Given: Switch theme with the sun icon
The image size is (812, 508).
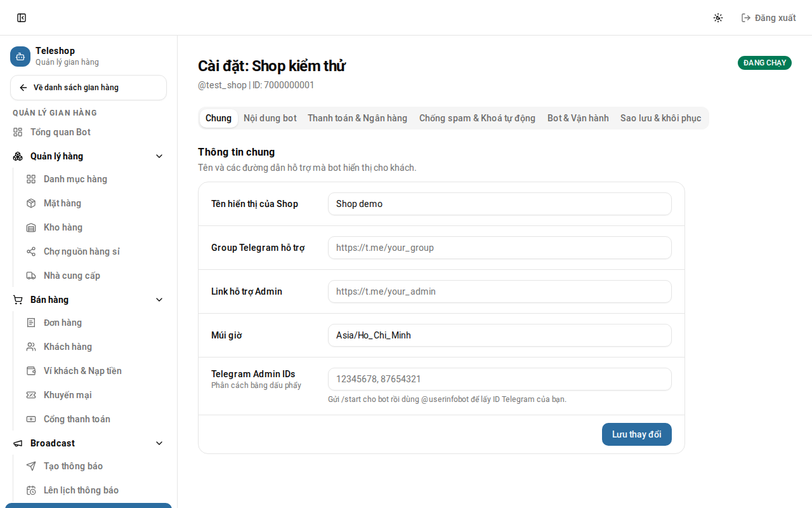Looking at the screenshot, I should coord(718,18).
